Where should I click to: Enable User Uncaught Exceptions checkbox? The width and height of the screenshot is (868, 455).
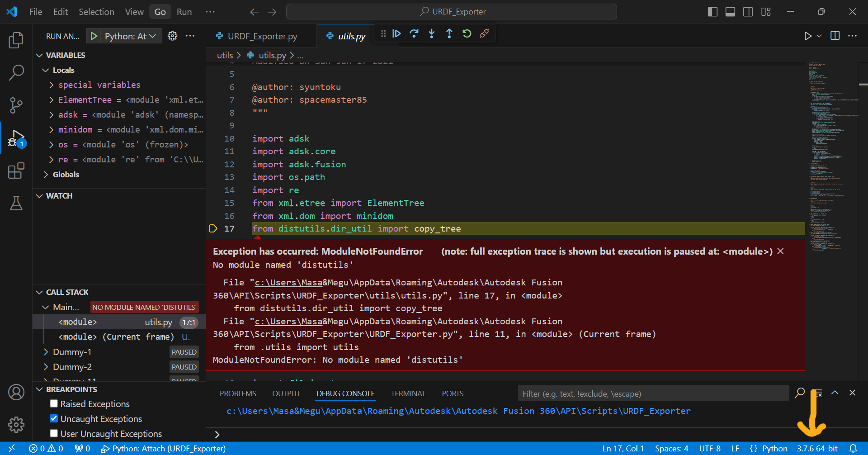click(54, 433)
